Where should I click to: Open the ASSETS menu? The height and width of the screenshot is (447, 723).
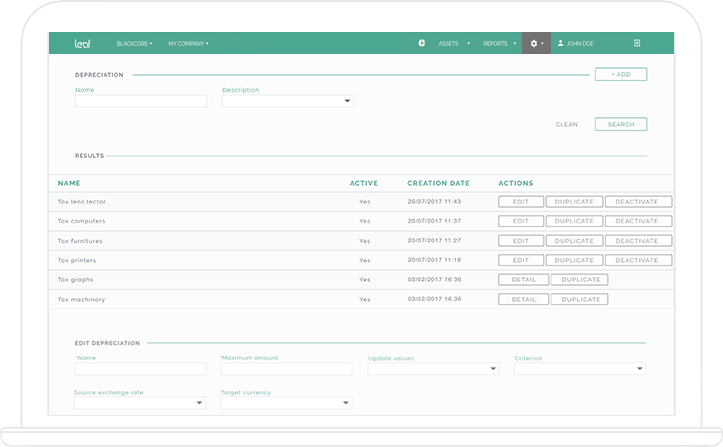[454, 43]
